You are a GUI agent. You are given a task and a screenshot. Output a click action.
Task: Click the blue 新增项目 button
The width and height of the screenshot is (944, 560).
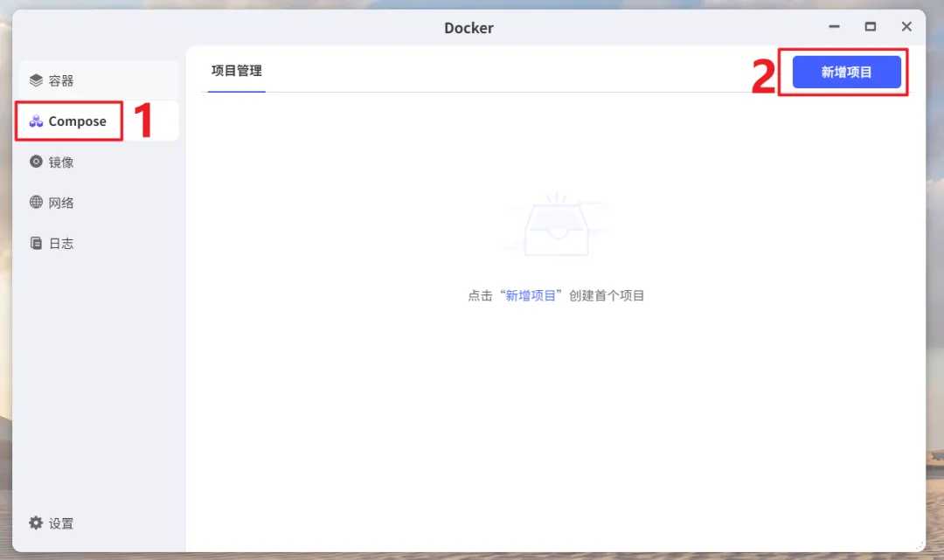point(846,73)
